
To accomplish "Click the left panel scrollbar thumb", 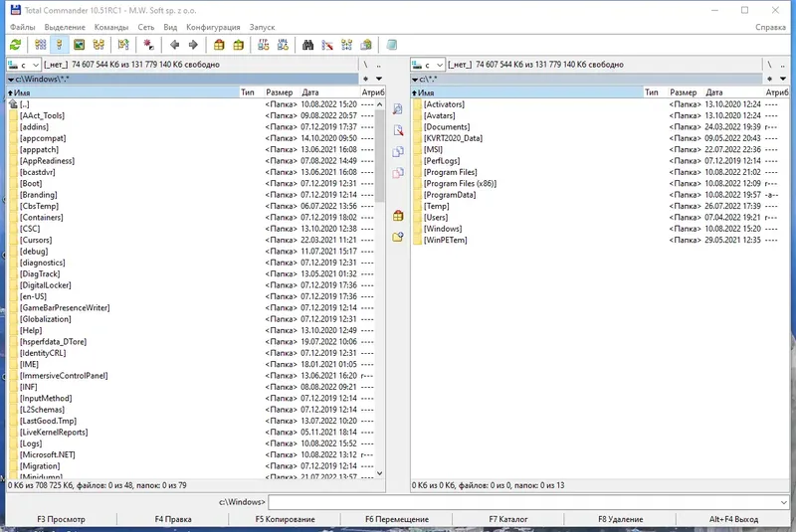I will pyautogui.click(x=380, y=155).
